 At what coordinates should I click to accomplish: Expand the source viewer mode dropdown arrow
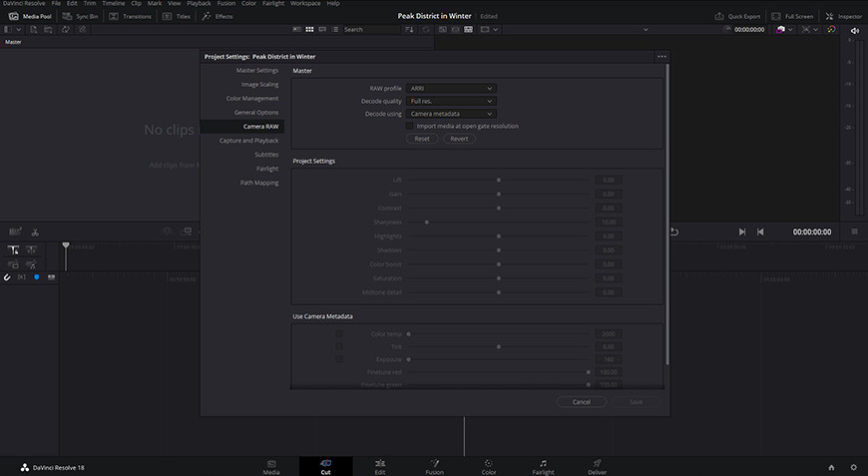[x=496, y=29]
